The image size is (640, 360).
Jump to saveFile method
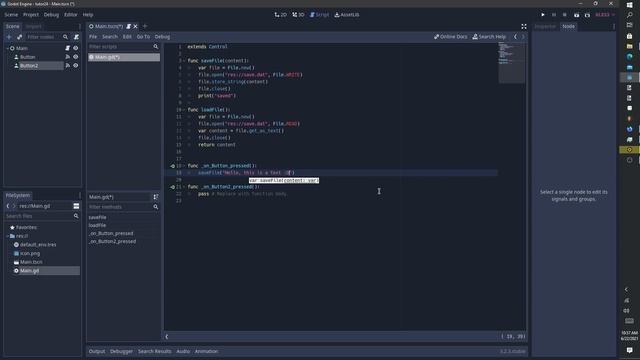(98, 218)
